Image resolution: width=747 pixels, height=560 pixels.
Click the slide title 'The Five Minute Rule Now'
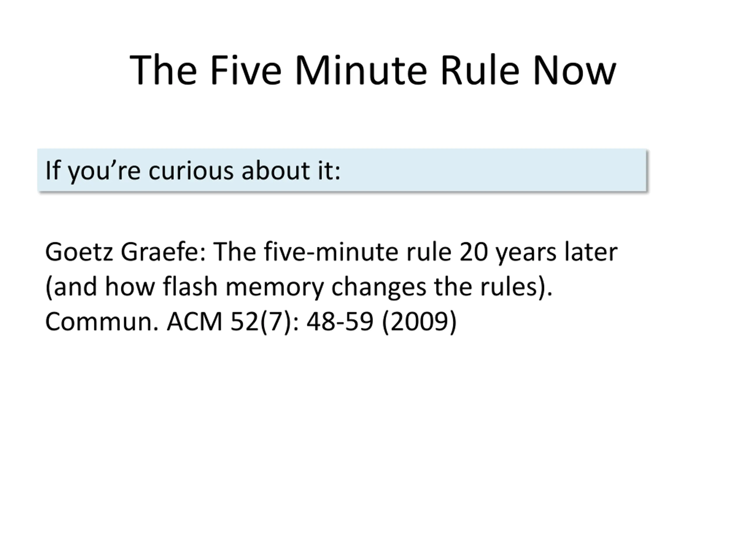click(373, 71)
